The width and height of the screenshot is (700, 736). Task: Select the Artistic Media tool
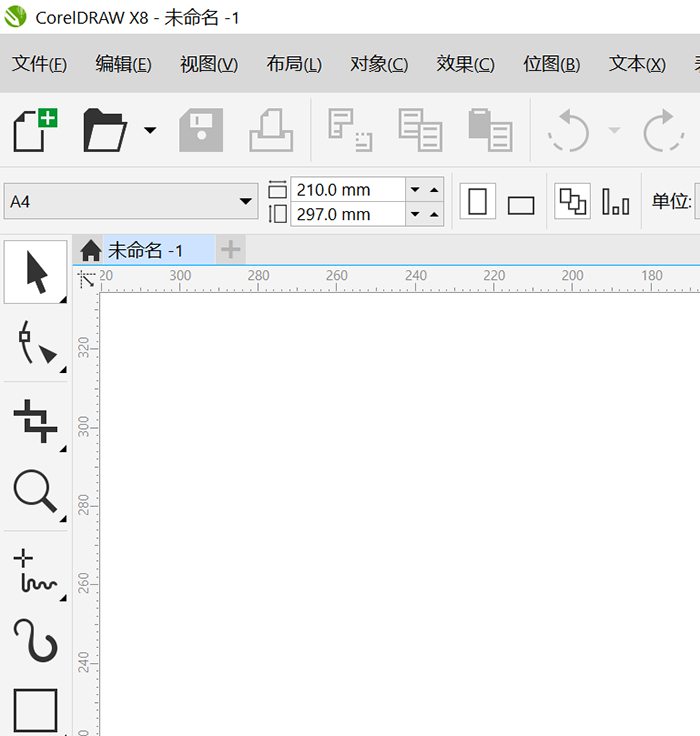36,641
